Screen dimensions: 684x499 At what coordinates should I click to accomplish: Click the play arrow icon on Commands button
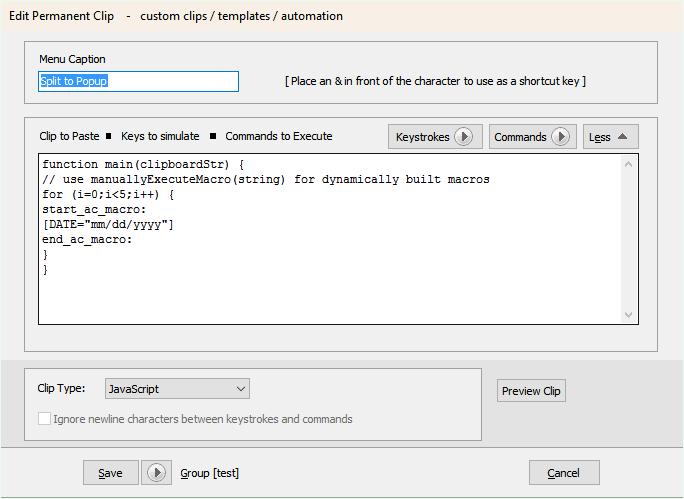pos(560,137)
